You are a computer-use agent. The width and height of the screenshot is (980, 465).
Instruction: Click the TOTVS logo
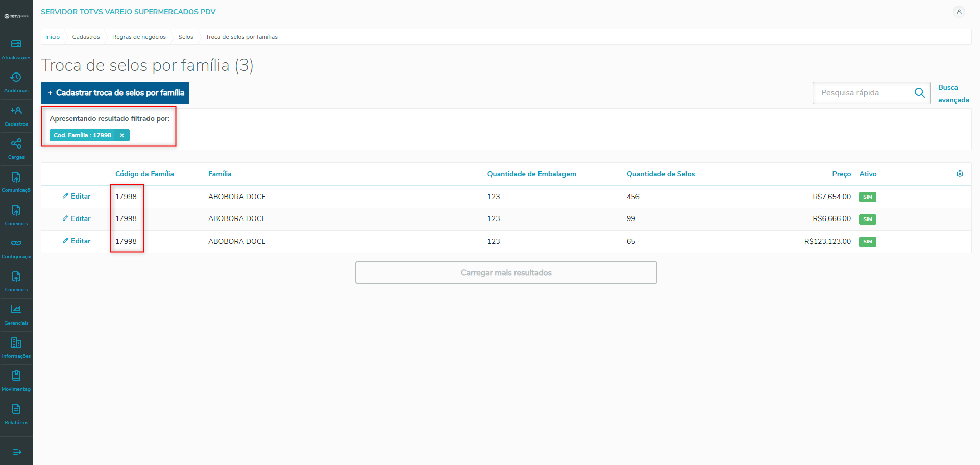pyautogui.click(x=16, y=16)
